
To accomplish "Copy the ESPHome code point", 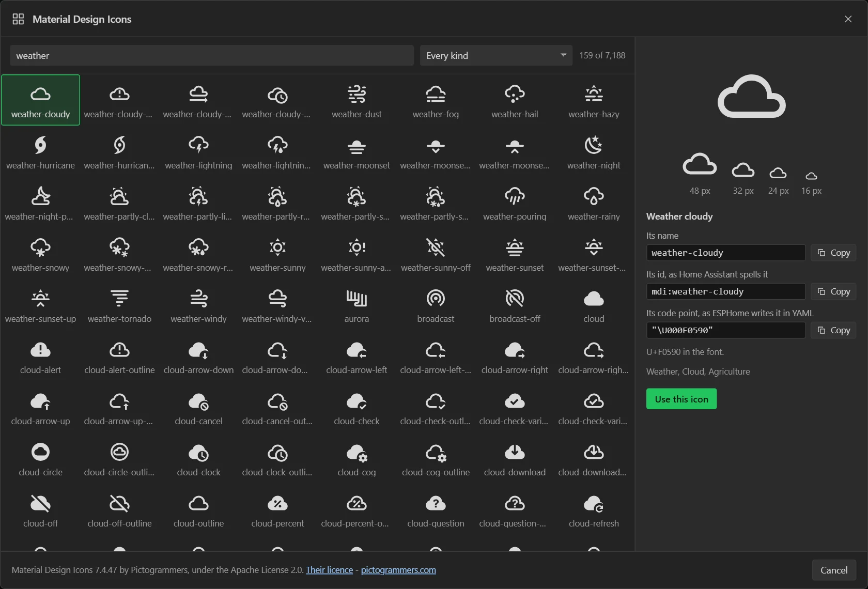I will [x=833, y=330].
